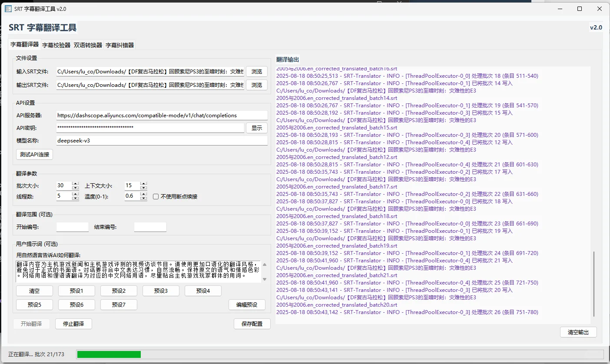
Task: Load prompt 预设4
Action: 203,291
